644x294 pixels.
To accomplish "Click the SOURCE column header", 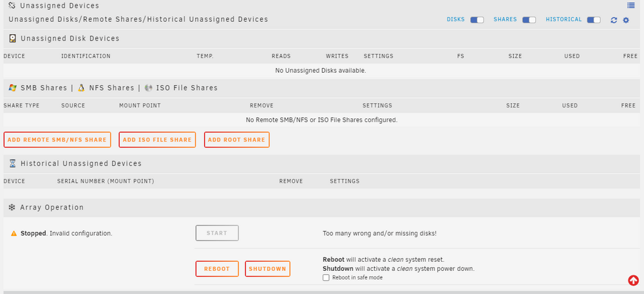I will (73, 106).
